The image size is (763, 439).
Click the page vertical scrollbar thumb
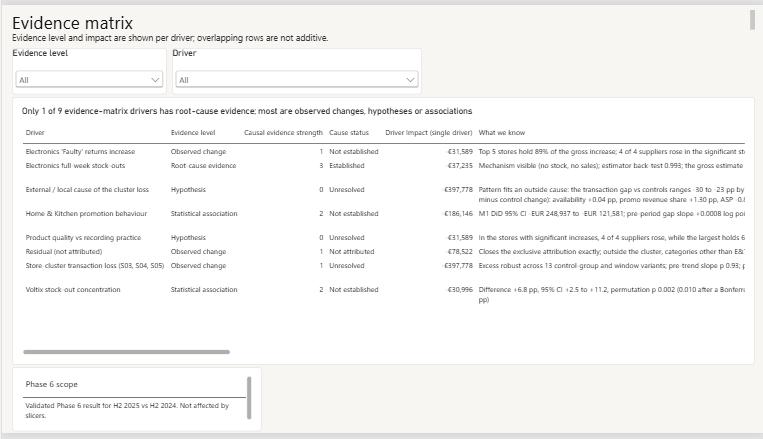(752, 19)
